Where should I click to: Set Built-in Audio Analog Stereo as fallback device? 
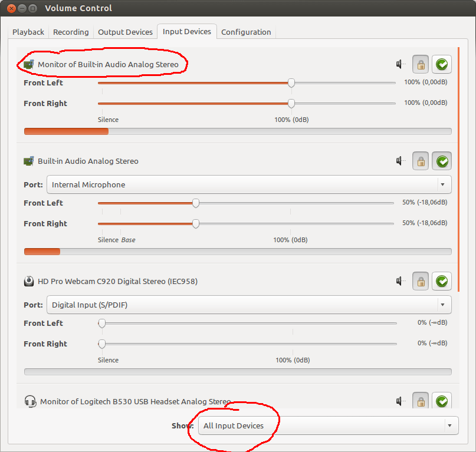(441, 161)
